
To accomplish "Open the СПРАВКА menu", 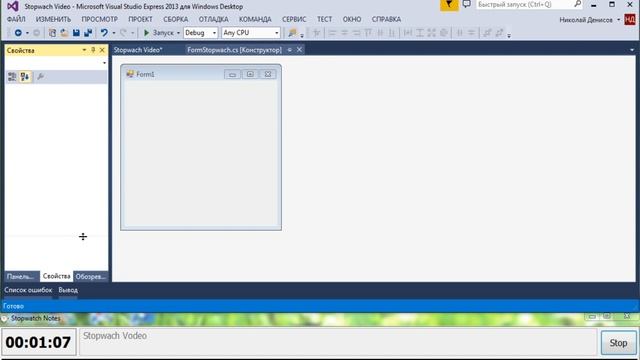I will 386,19.
